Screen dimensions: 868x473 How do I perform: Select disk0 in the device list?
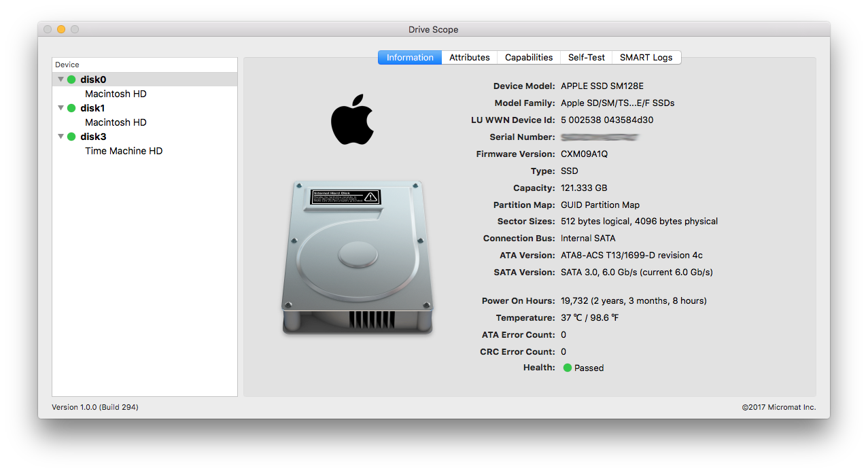tap(145, 80)
